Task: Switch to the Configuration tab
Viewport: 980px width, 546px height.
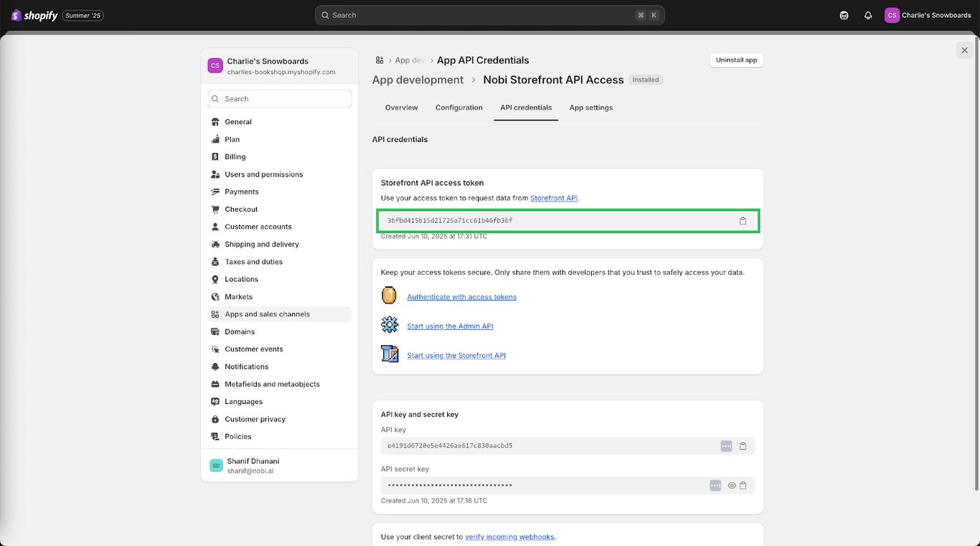Action: click(x=458, y=108)
